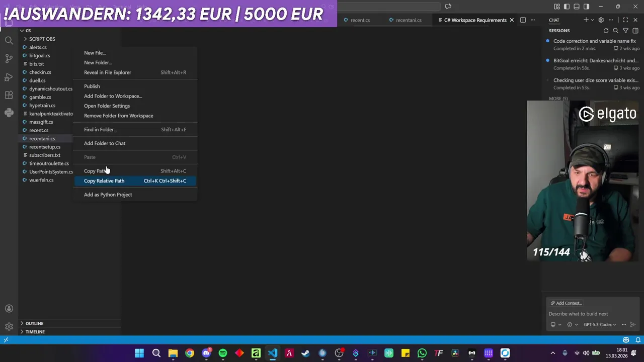Open Spotify from the taskbar

coord(223,353)
